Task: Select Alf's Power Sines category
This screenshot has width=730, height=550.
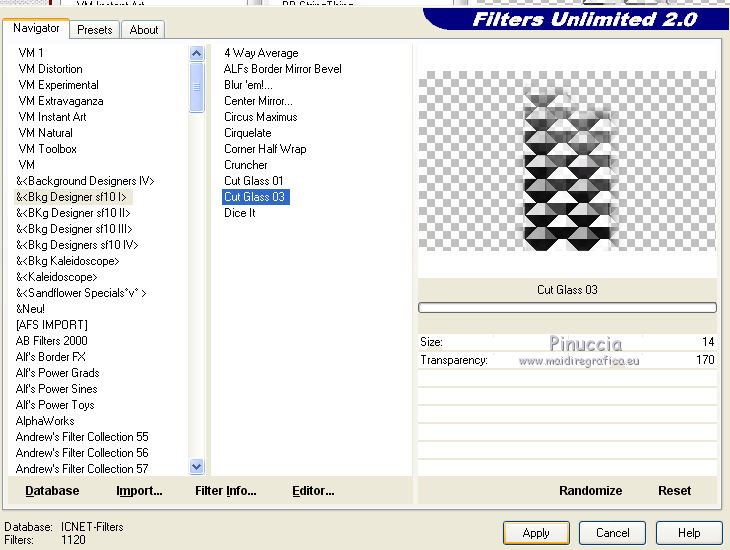Action: tap(56, 389)
